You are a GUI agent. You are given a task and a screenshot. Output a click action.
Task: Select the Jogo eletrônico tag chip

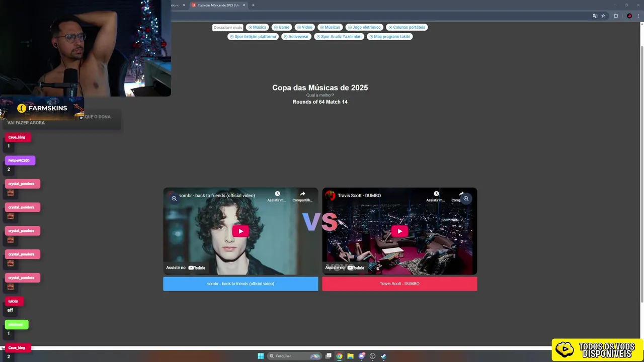[364, 27]
